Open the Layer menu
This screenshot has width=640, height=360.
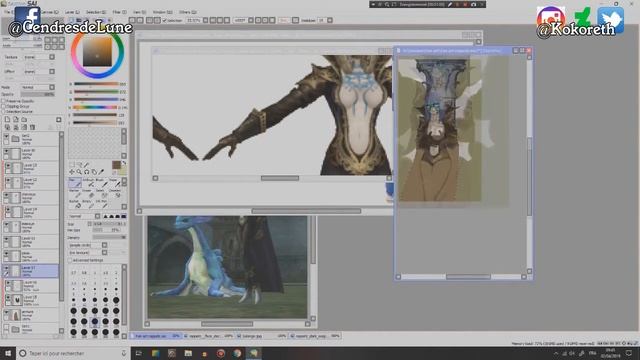(x=72, y=12)
